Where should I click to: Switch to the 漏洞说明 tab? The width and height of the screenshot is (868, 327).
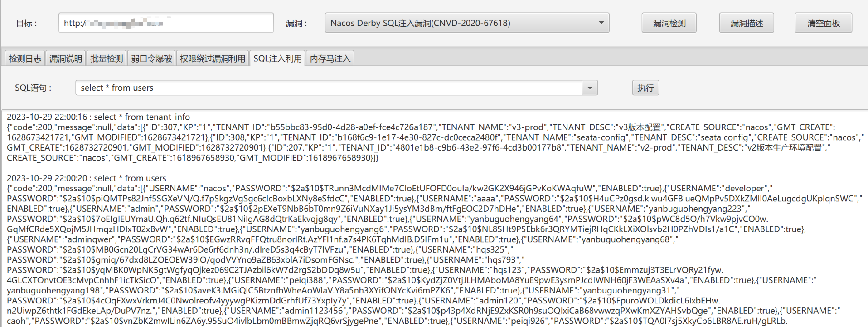(66, 59)
